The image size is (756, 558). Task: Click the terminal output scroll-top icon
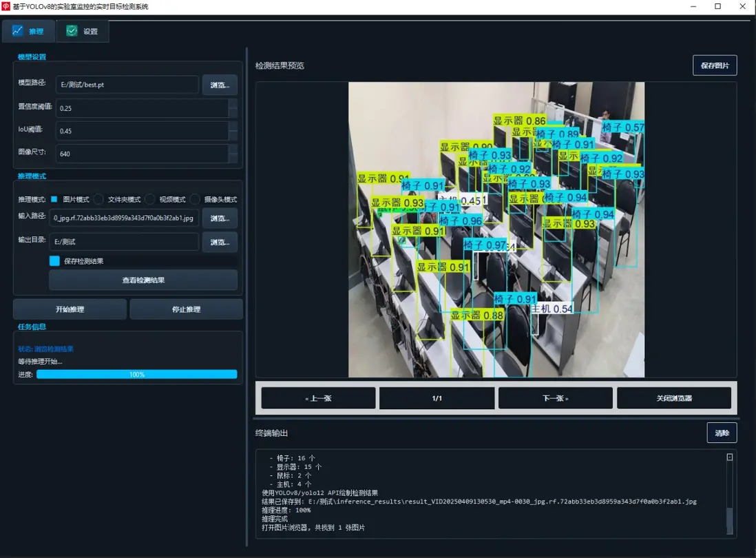coord(729,457)
